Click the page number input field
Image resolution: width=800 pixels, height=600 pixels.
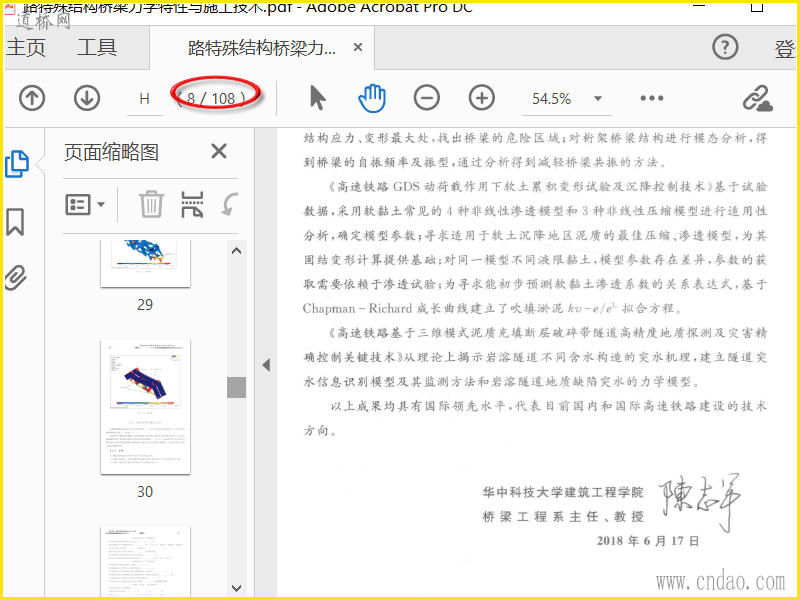[x=145, y=99]
